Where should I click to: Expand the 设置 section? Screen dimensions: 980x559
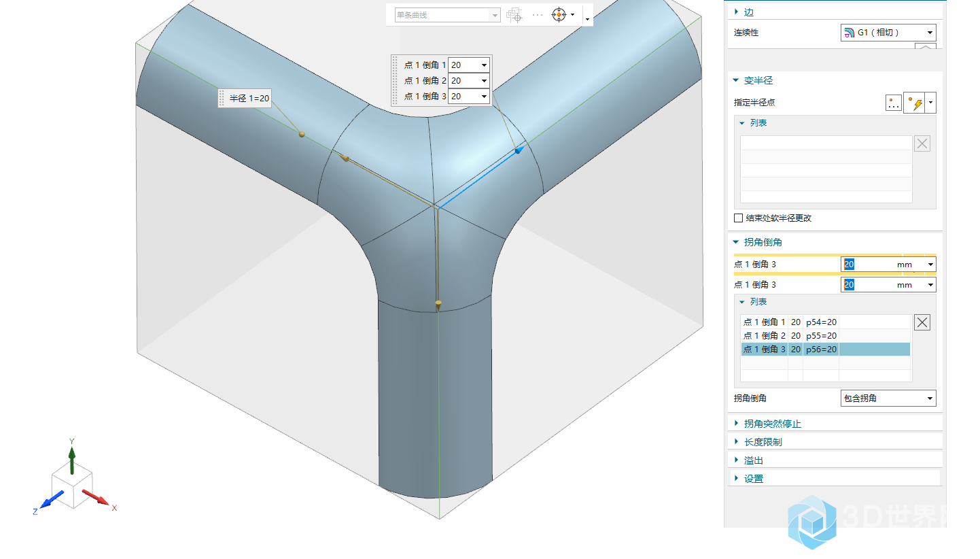tap(737, 478)
